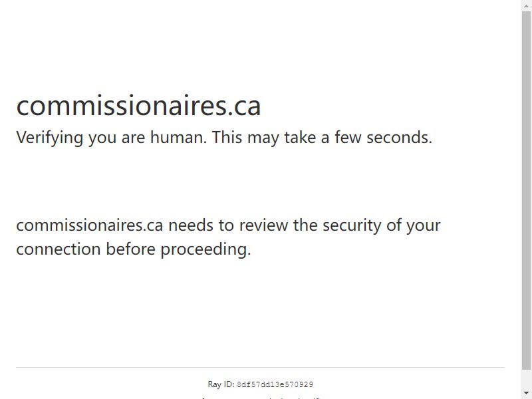The image size is (532, 399).
Task: Click the 'Verifying you are human' text
Action: tap(111, 138)
